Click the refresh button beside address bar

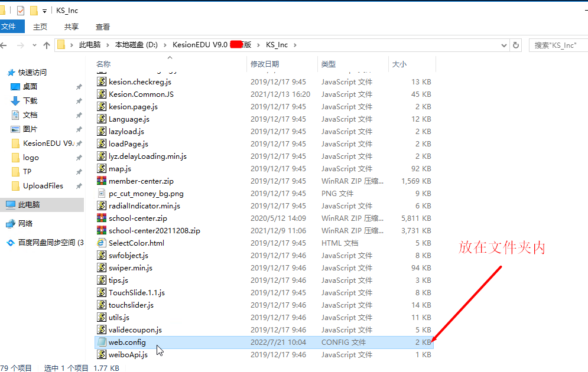click(516, 45)
